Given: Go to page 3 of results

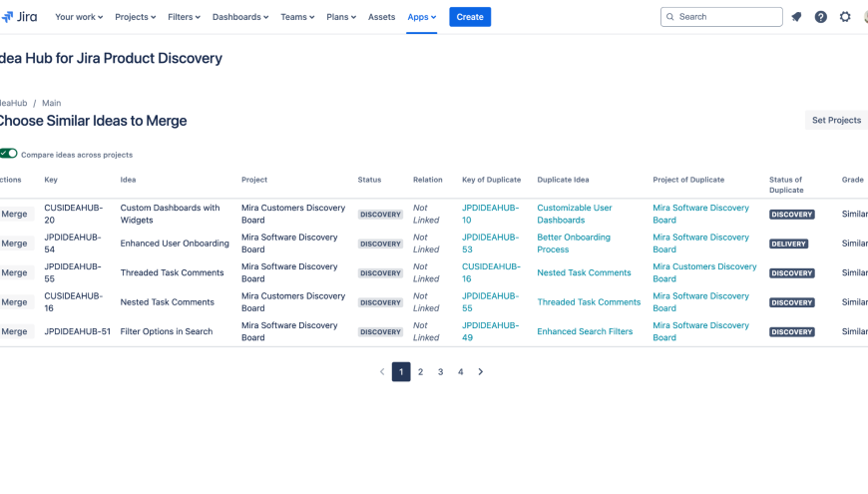Looking at the screenshot, I should point(441,372).
